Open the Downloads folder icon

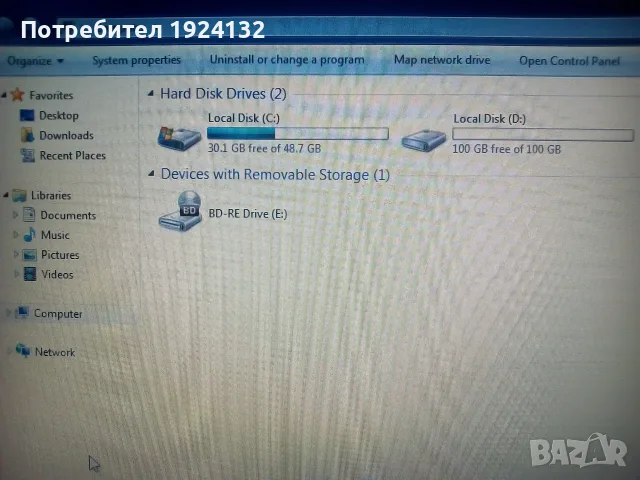tap(28, 135)
